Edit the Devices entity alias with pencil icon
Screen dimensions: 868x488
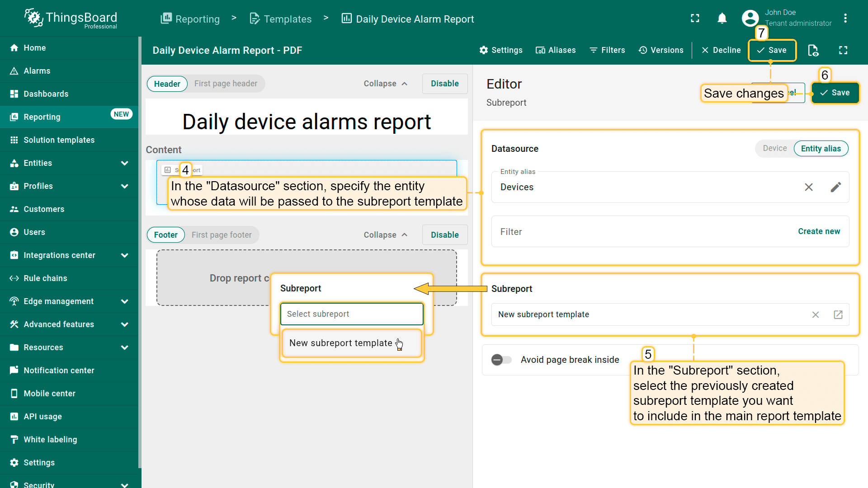[835, 187]
